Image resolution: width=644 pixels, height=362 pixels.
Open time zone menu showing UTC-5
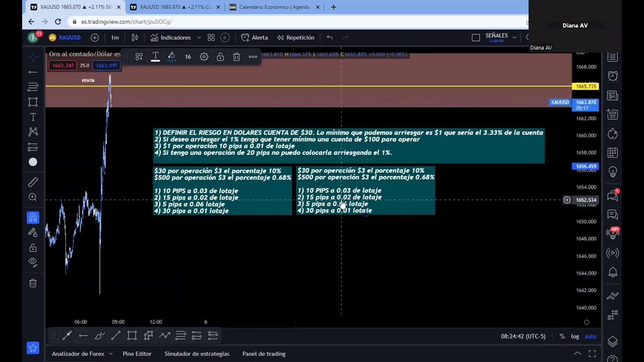[x=523, y=336]
